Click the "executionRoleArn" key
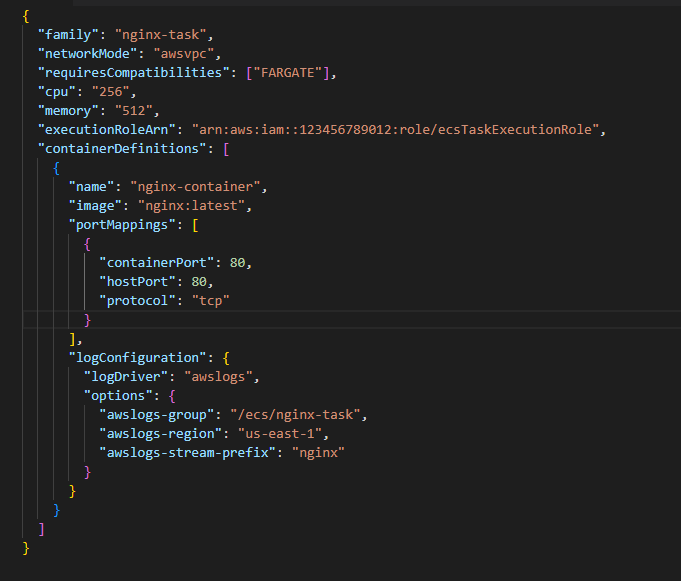This screenshot has height=581, width=681. pyautogui.click(x=106, y=129)
